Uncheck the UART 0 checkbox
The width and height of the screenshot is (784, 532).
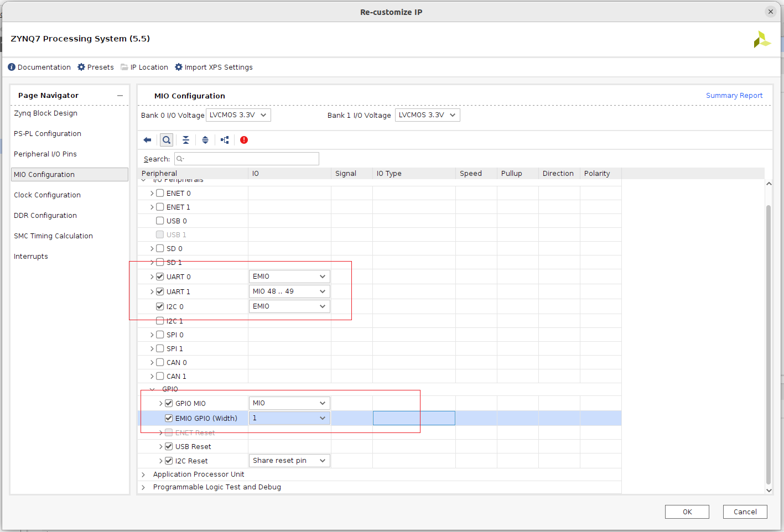(x=160, y=277)
